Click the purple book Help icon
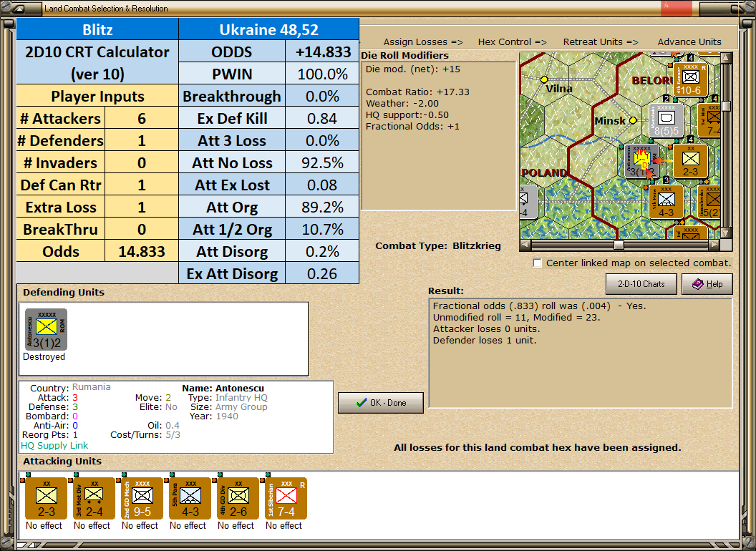 click(x=698, y=284)
